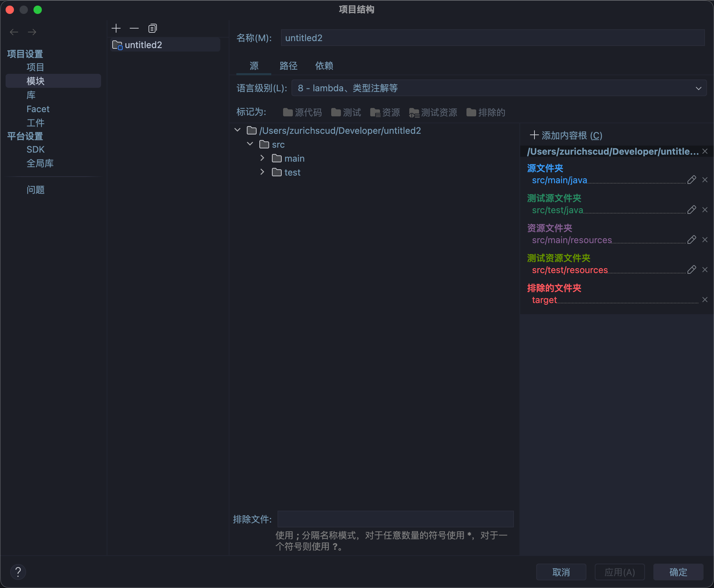Viewport: 714px width, 588px height.
Task: Mark folder as excluded
Action: click(x=486, y=112)
